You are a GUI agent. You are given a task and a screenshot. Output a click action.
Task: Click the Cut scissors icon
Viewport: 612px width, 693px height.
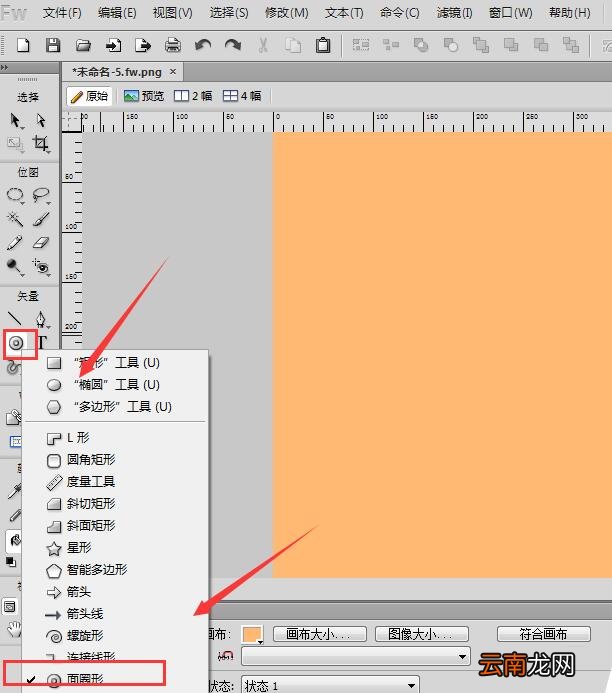(x=263, y=45)
